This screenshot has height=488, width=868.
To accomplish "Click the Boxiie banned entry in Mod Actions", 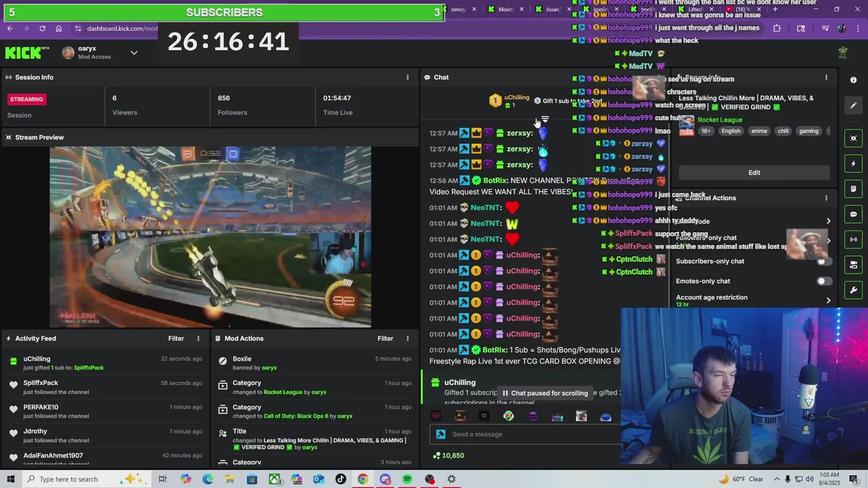I will 315,363.
